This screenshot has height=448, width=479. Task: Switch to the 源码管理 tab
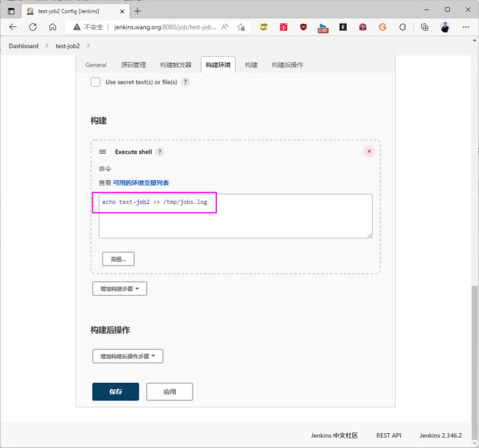(x=133, y=65)
